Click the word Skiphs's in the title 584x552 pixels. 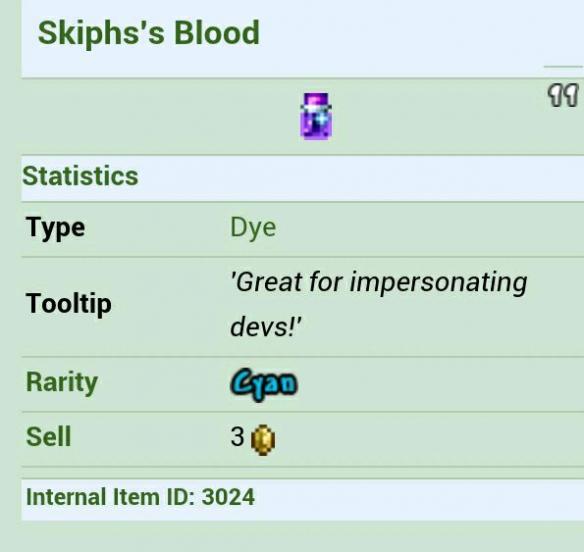(x=101, y=33)
